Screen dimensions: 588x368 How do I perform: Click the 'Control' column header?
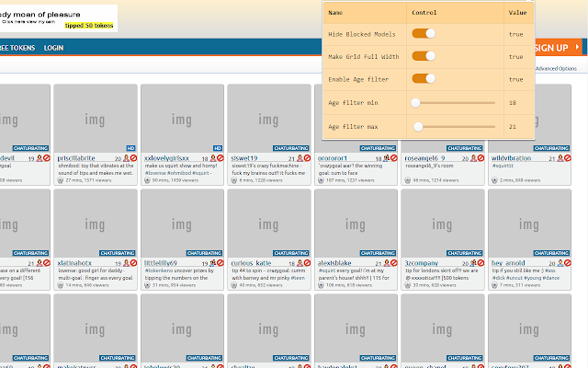click(424, 13)
